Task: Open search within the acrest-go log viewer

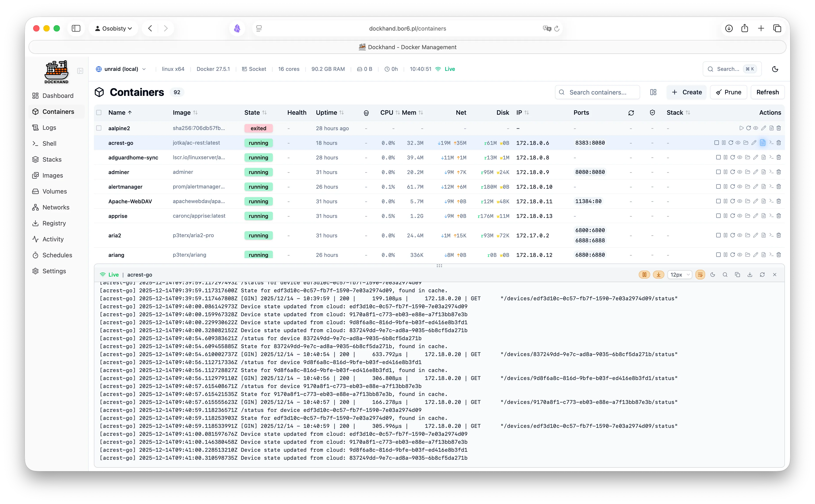Action: tap(725, 274)
